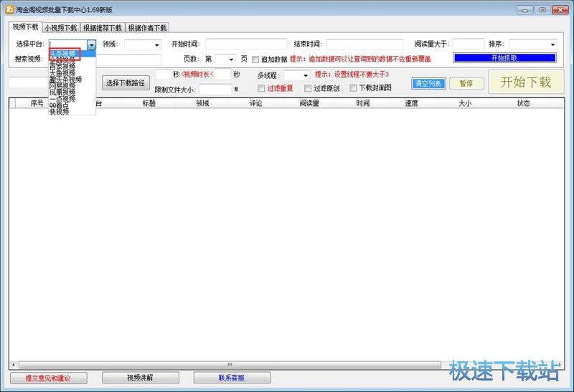Pick 凤凰视频 from the platform list
Viewport: 574px width, 392px height.
pos(72,92)
